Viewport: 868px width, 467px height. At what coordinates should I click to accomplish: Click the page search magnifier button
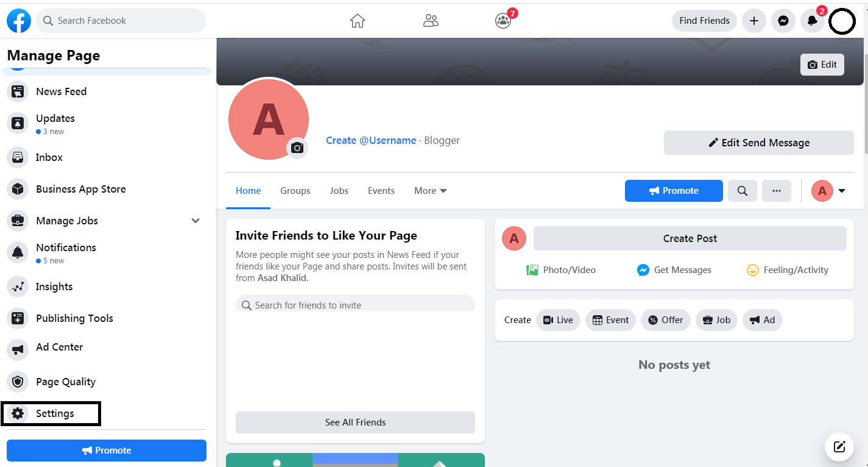point(743,191)
